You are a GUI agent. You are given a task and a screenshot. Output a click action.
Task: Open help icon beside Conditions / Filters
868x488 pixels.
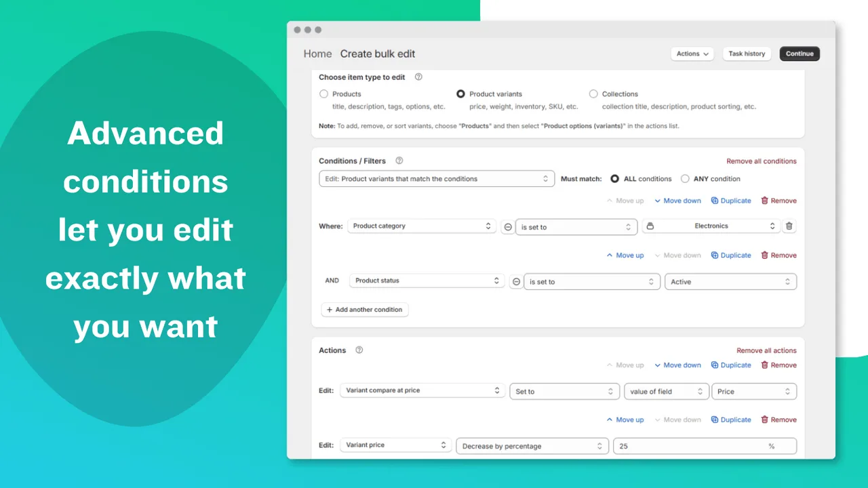tap(399, 161)
